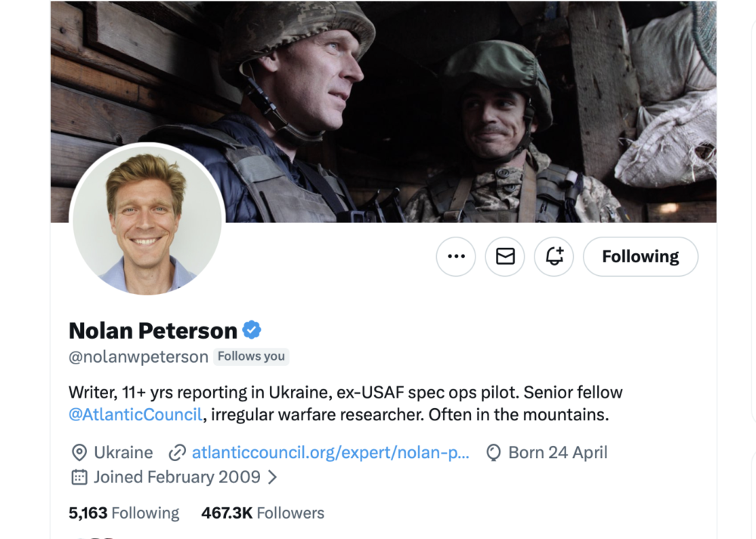Click the envelope direct message icon
756x539 pixels.
click(505, 256)
